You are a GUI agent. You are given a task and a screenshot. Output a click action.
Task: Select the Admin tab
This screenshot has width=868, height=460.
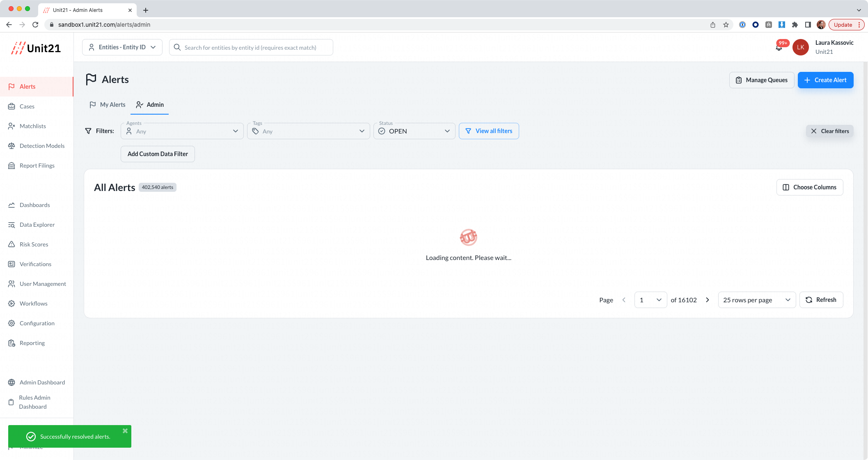(x=150, y=105)
